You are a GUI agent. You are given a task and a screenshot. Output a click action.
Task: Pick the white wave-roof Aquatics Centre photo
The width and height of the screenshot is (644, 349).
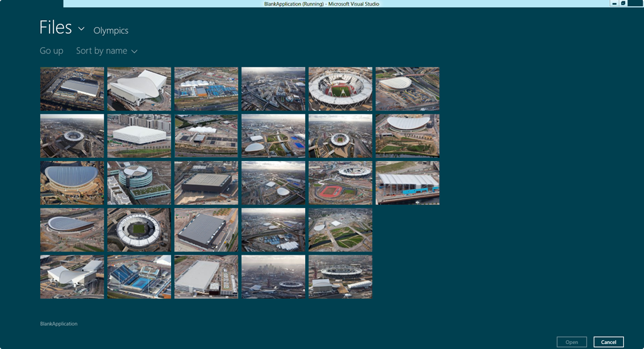(x=139, y=89)
